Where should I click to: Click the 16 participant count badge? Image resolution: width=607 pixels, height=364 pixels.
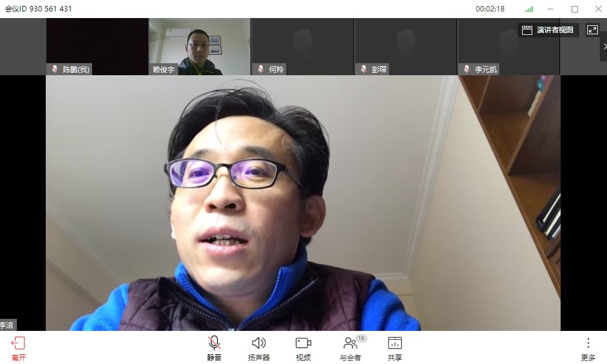(361, 338)
